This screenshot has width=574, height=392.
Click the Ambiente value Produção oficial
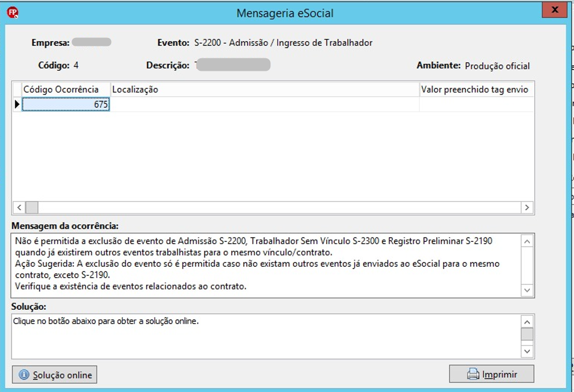(497, 66)
